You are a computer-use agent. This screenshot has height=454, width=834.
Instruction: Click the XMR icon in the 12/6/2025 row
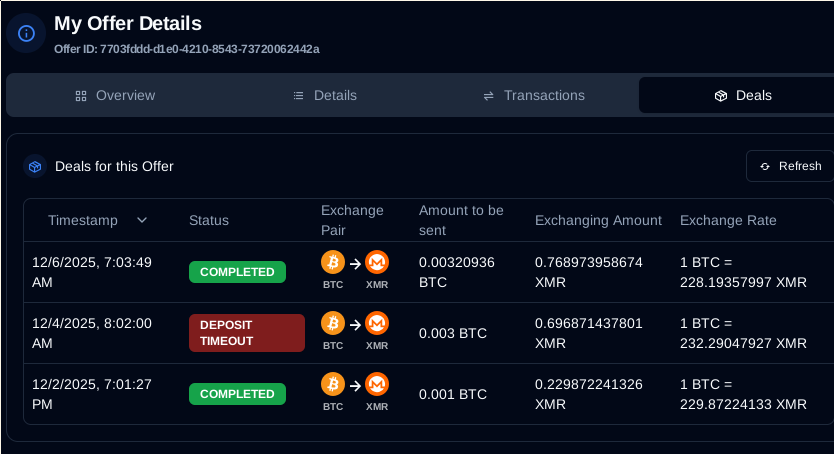point(377,262)
